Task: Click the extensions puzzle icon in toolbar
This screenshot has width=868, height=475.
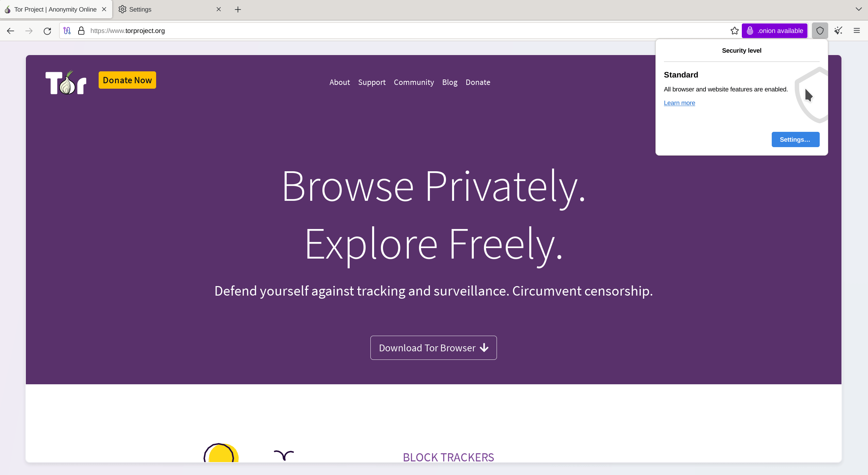Action: (x=838, y=31)
